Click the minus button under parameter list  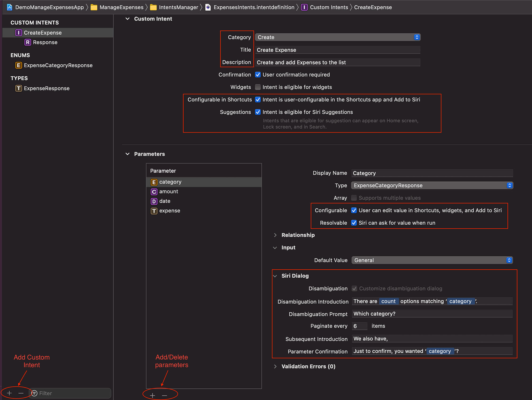coord(165,395)
